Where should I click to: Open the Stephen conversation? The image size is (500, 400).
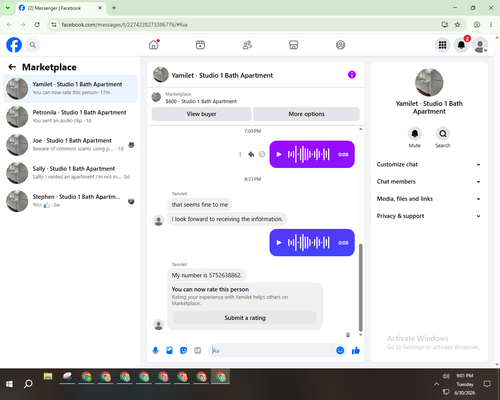tap(70, 201)
